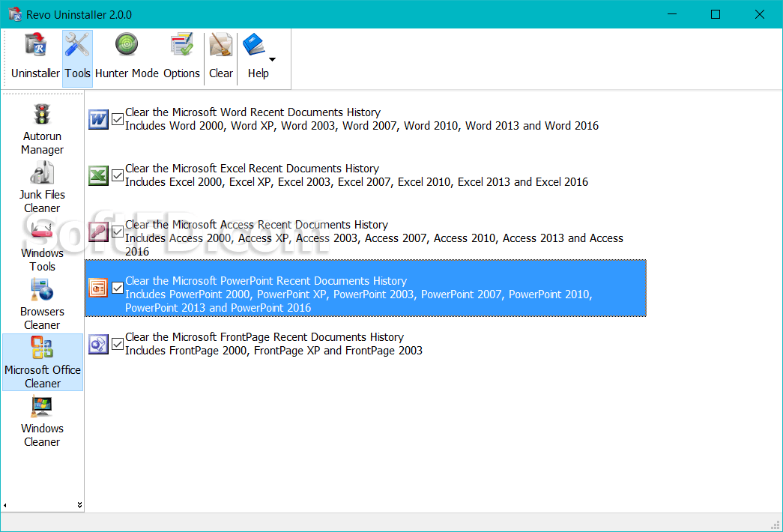Click the "Help" toolbar label
783x532 pixels.
click(259, 73)
